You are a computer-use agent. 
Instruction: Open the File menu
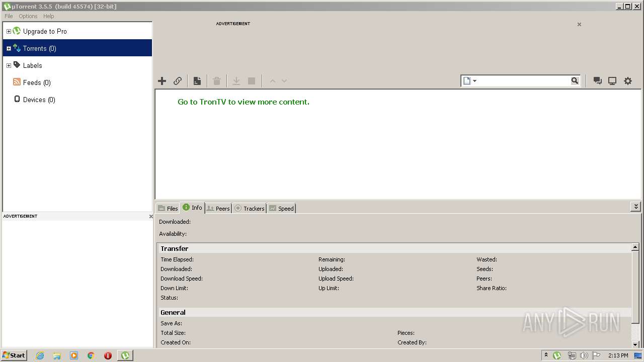click(x=9, y=16)
